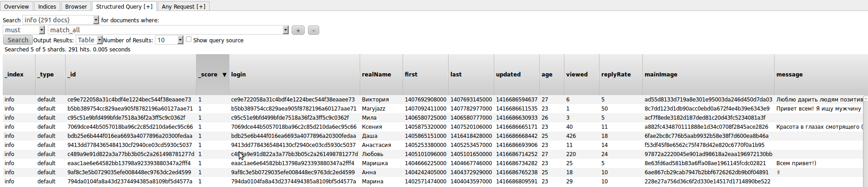
Task: Remove query clause with the minus button
Action: click(x=314, y=30)
